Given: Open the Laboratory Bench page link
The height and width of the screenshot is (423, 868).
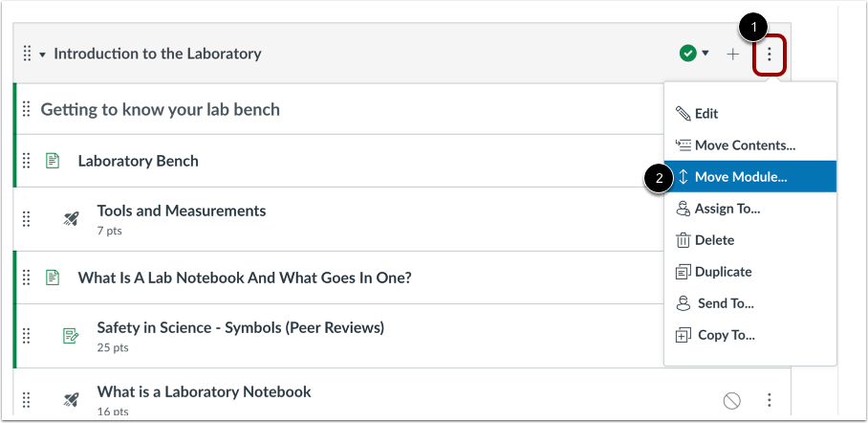Looking at the screenshot, I should pyautogui.click(x=138, y=161).
